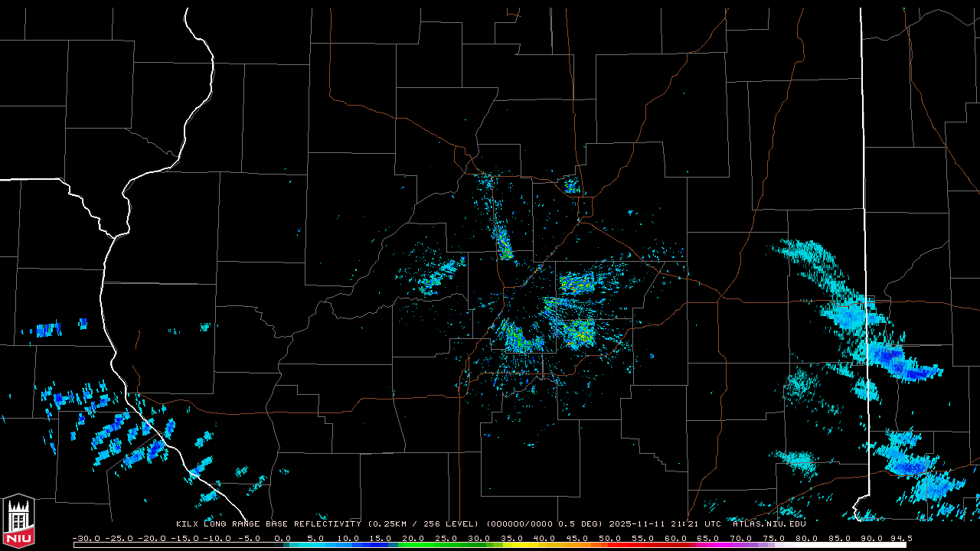Screen dimensions: 980x551
Task: Click the 94.5 label at the scale end
Action: click(x=901, y=539)
